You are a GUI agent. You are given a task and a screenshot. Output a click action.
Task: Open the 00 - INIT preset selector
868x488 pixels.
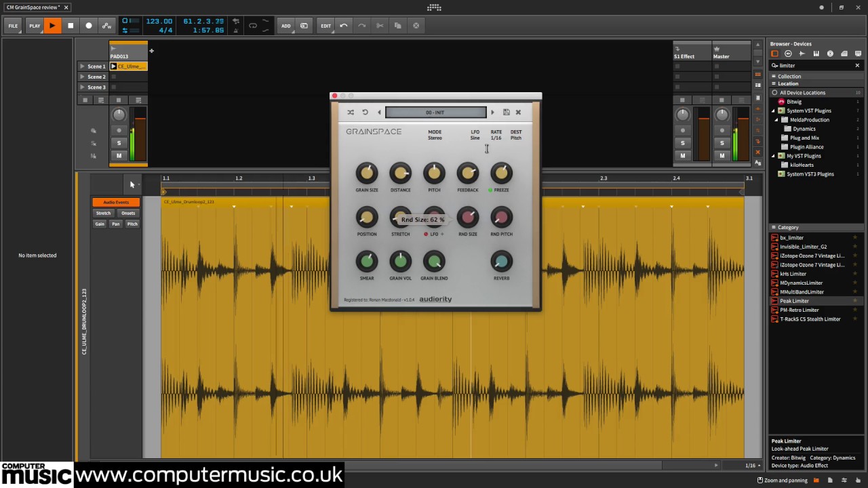tap(435, 113)
